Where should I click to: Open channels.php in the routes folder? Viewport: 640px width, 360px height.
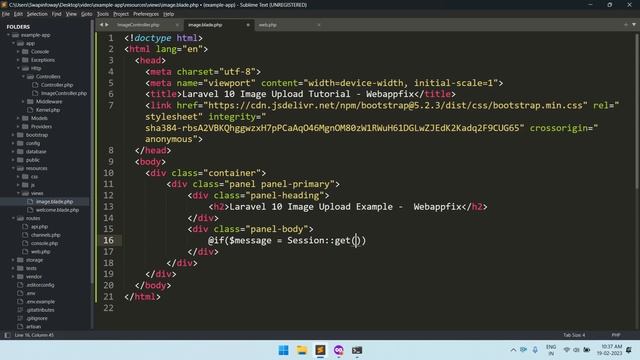tap(45, 235)
